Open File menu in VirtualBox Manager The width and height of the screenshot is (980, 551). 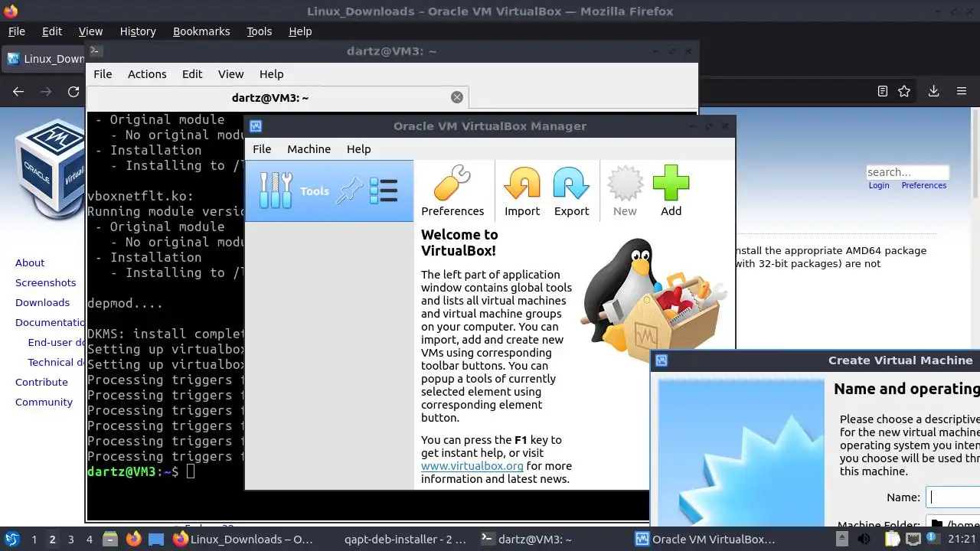262,149
